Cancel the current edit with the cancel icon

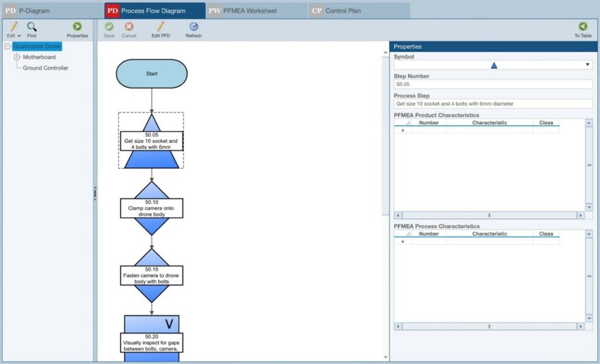click(x=129, y=26)
